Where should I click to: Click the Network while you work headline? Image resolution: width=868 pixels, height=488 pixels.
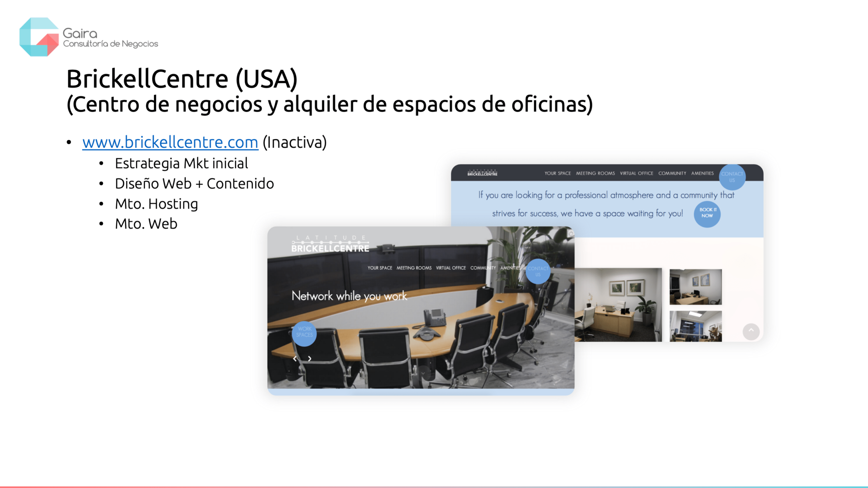pyautogui.click(x=349, y=296)
